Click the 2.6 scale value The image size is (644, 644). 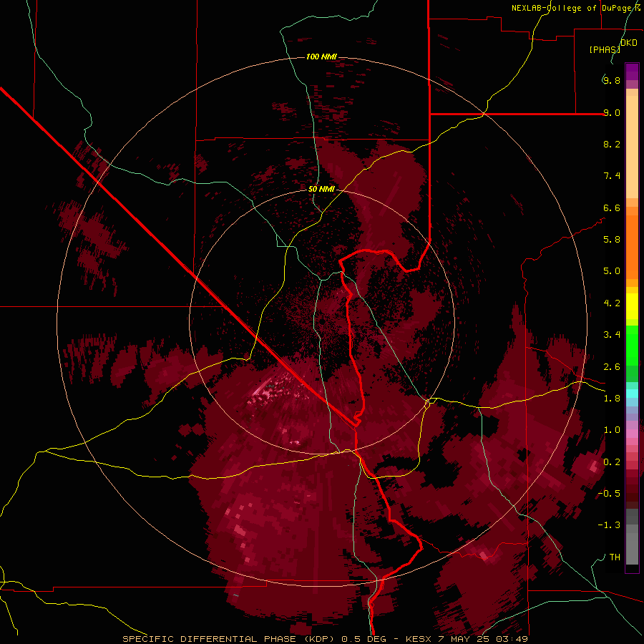coord(612,367)
